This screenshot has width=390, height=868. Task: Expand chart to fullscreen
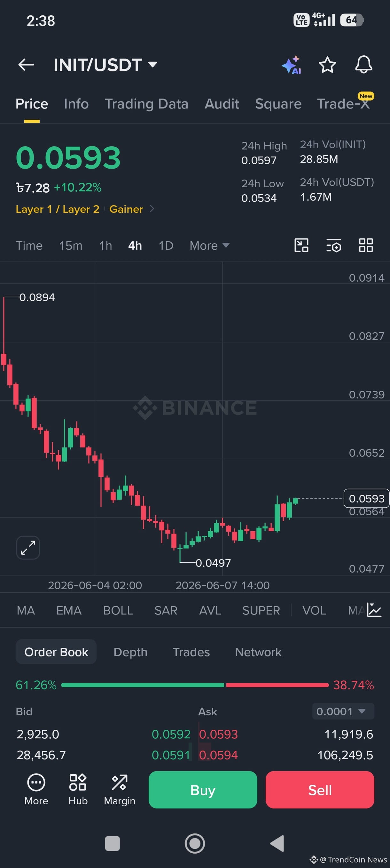point(28,548)
